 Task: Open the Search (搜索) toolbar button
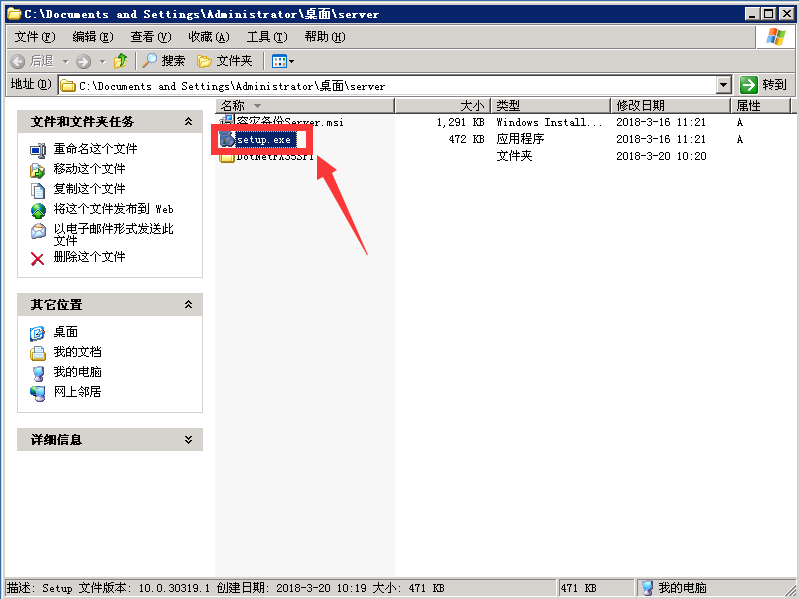[163, 61]
